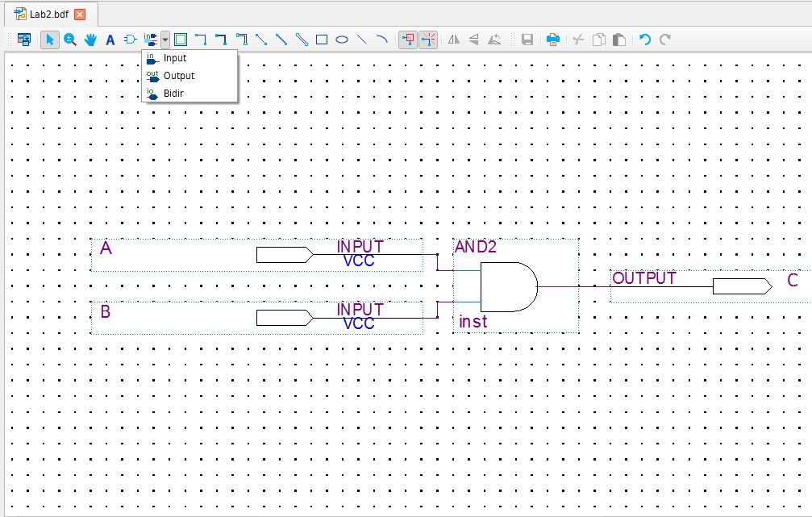Click output pin name C
812x517 pixels.
point(793,280)
